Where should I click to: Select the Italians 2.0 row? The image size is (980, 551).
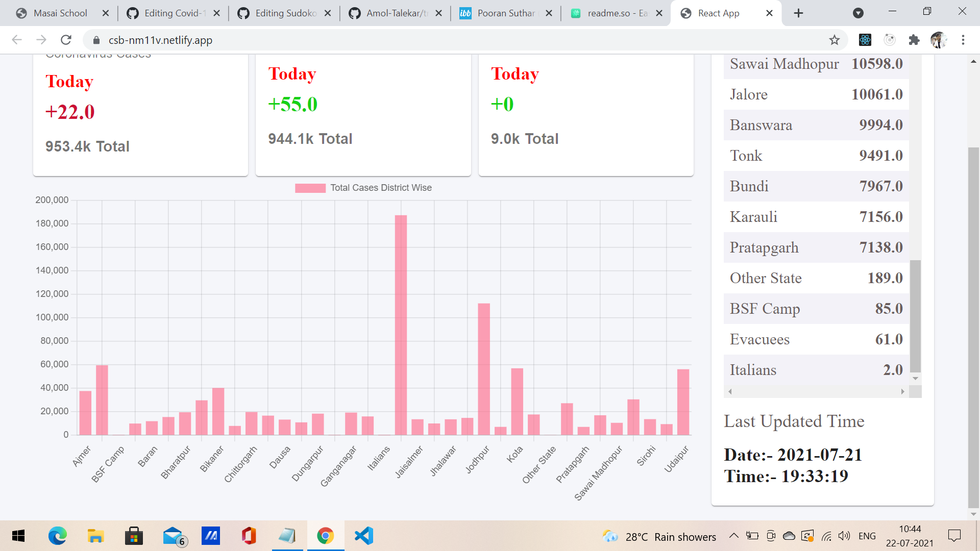tap(816, 370)
